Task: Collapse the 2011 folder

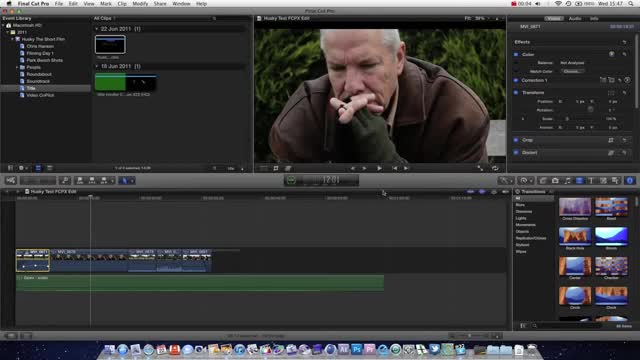Action: click(x=7, y=32)
